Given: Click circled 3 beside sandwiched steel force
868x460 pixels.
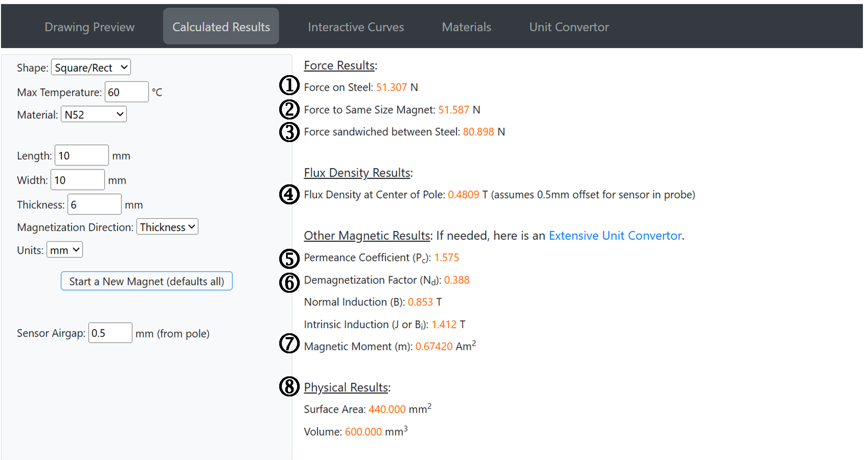Looking at the screenshot, I should point(289,132).
